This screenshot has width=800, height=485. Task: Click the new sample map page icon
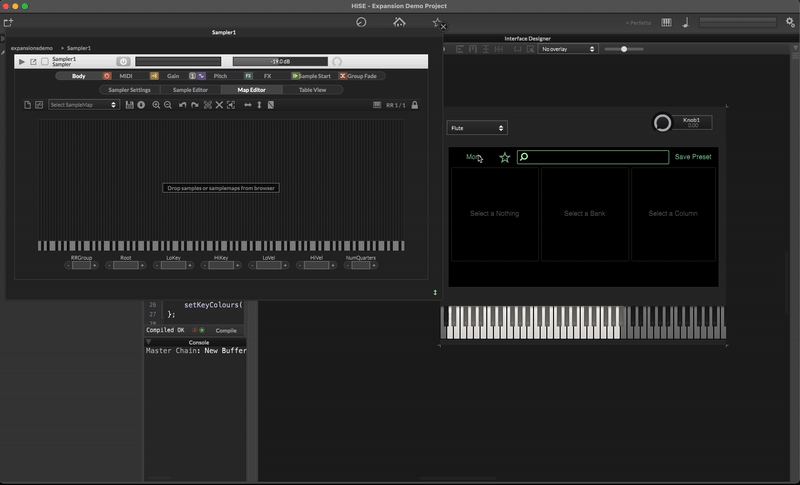click(28, 105)
